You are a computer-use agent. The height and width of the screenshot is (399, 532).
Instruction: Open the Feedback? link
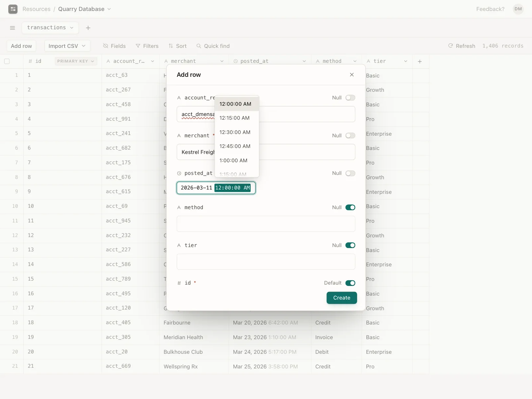coord(490,9)
